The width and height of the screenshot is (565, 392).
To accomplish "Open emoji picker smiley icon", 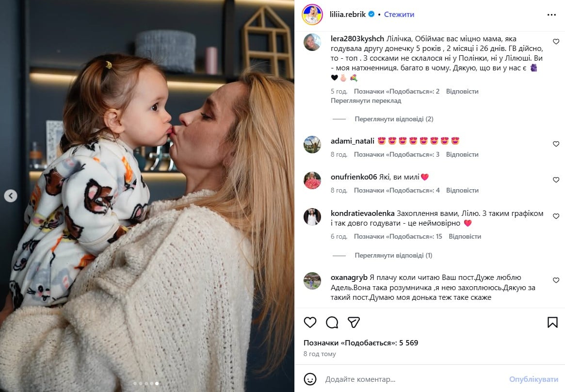I will [x=310, y=379].
